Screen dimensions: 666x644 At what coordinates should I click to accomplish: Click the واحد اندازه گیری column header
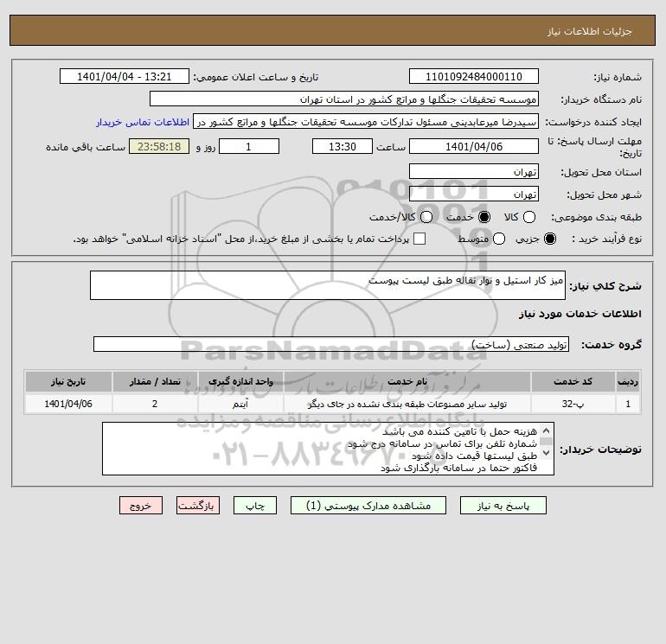coord(240,381)
